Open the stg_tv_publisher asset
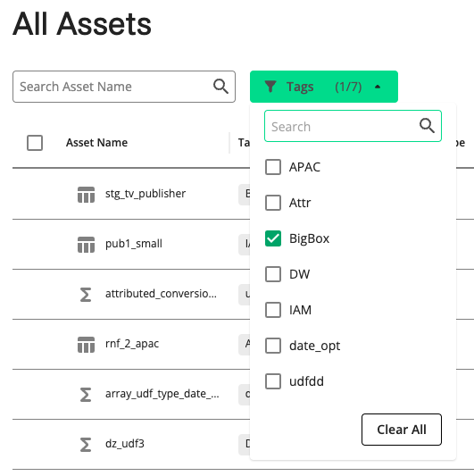 coord(146,194)
